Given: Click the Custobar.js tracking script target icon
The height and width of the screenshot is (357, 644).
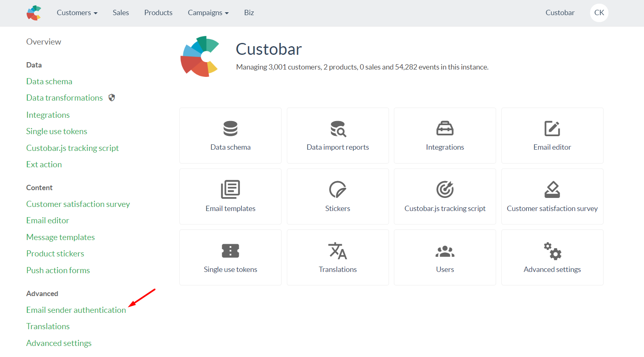Looking at the screenshot, I should point(445,189).
